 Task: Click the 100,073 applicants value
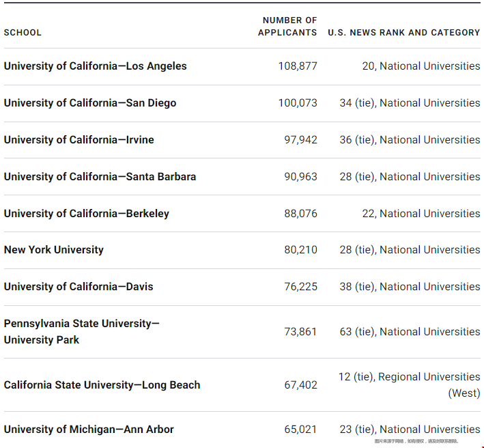[297, 103]
